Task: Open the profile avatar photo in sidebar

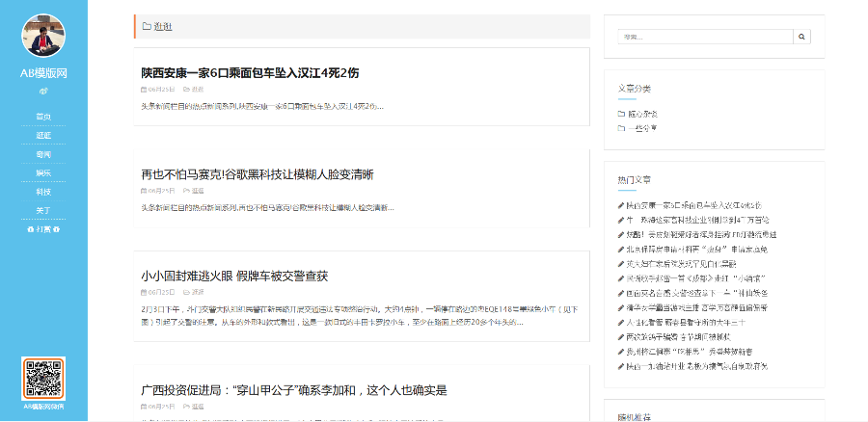Action: 43,36
